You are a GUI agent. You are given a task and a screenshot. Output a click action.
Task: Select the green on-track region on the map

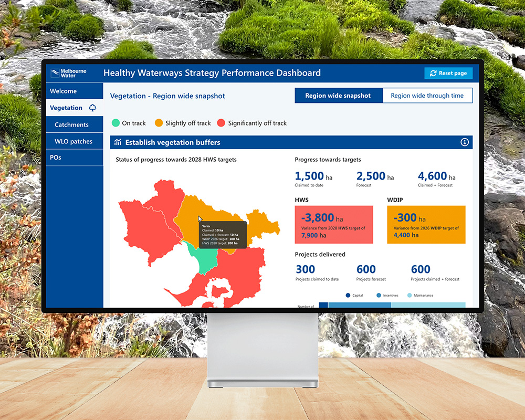pyautogui.click(x=206, y=259)
